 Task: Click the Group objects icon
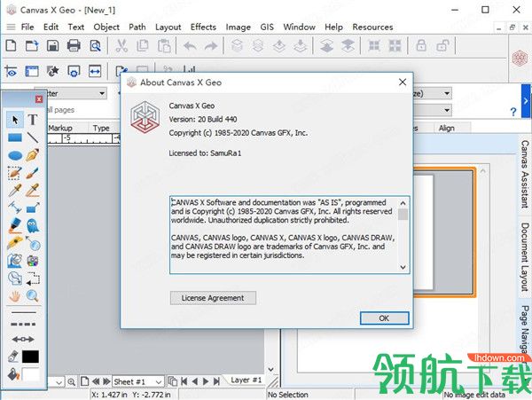(x=374, y=45)
